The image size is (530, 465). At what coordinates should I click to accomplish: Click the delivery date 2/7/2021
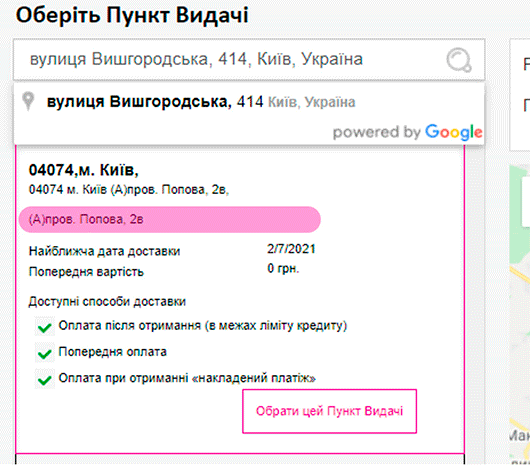291,249
